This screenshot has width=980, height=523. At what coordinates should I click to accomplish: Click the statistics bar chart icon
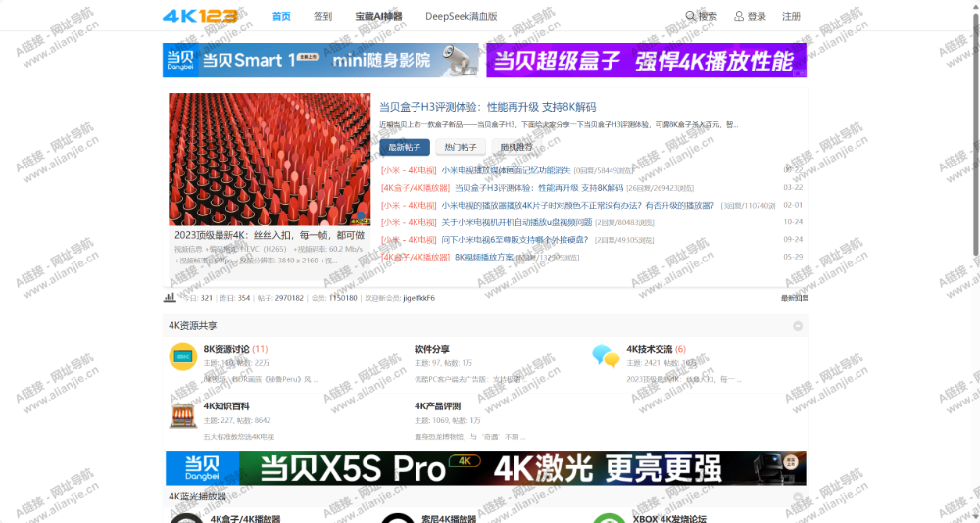(x=170, y=298)
